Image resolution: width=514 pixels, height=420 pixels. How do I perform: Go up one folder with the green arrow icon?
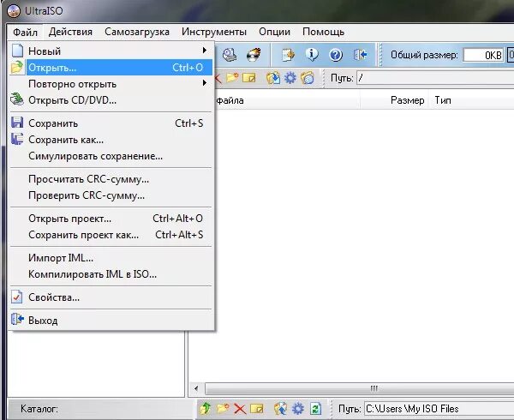206,409
